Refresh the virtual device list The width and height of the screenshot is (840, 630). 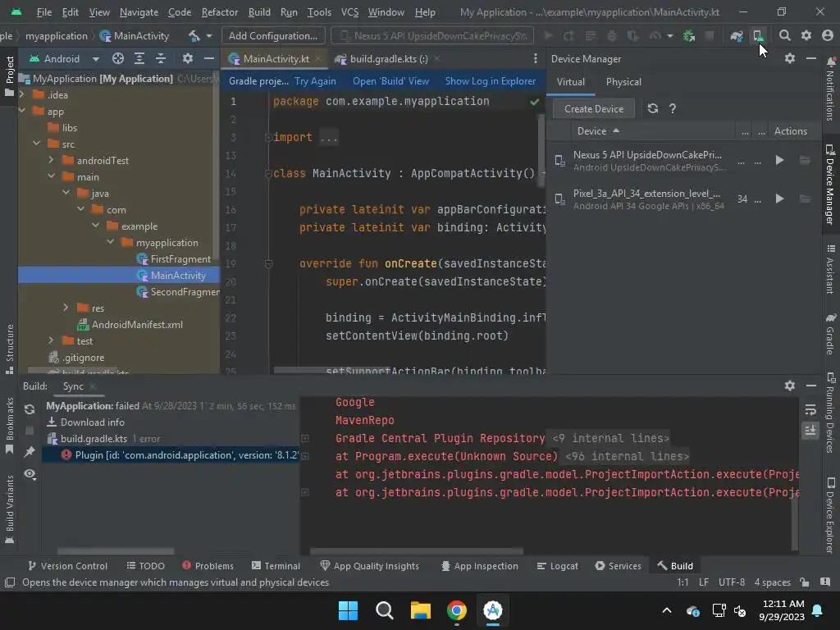click(x=652, y=109)
